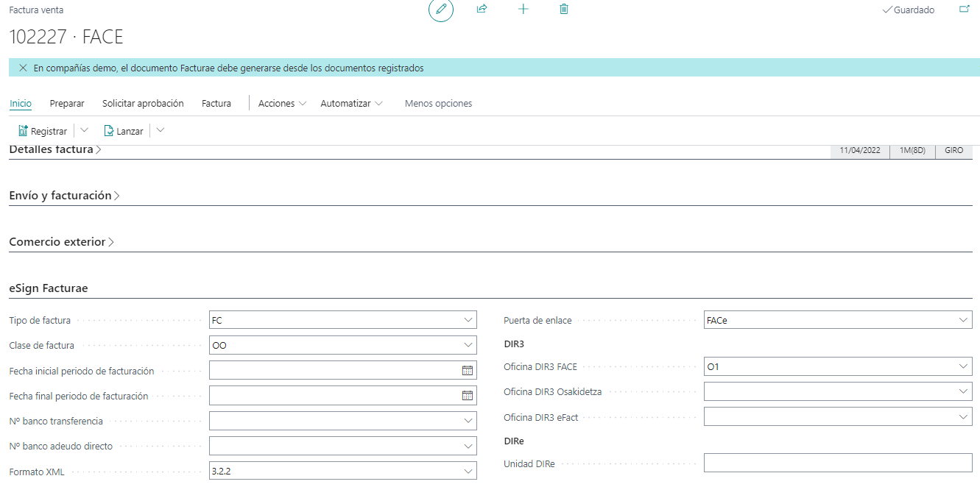Viewport: 980px width, 487px height.
Task: Open the Formato XML dropdown
Action: point(468,470)
